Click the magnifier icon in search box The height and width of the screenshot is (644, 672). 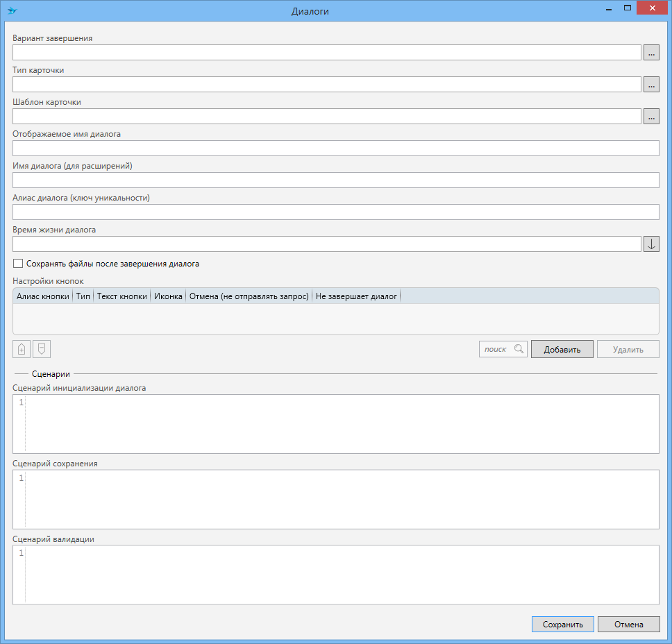pos(519,349)
